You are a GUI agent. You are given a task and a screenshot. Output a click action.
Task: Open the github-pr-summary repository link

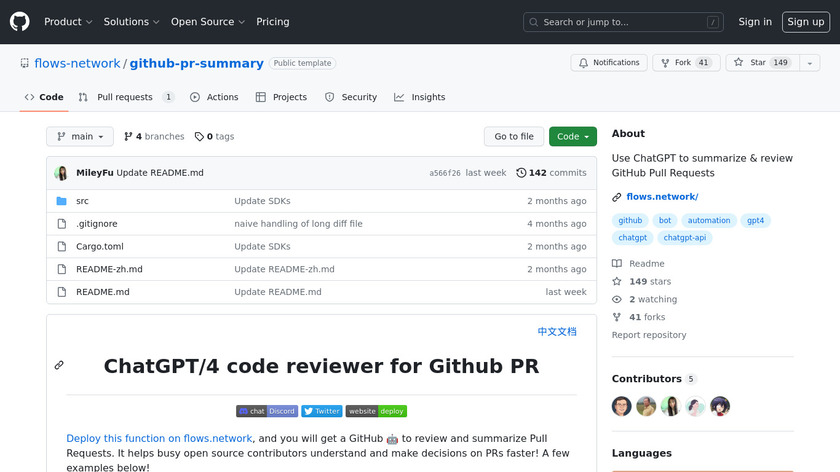click(197, 63)
